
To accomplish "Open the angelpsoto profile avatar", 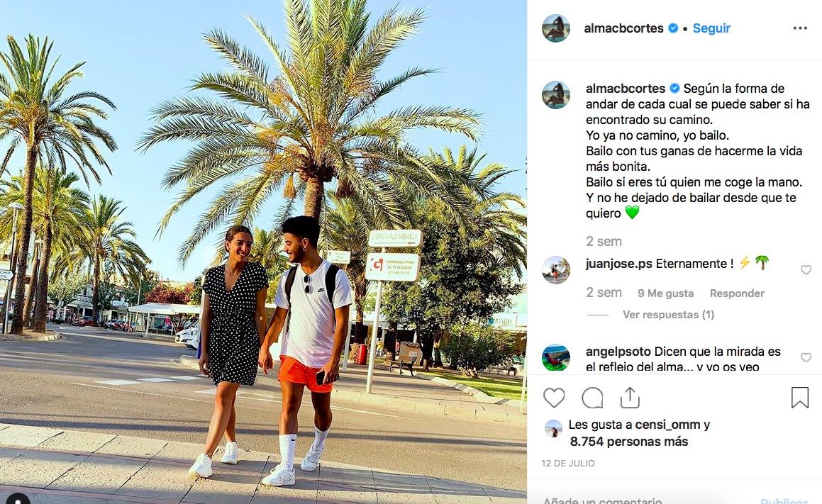I will (x=556, y=357).
